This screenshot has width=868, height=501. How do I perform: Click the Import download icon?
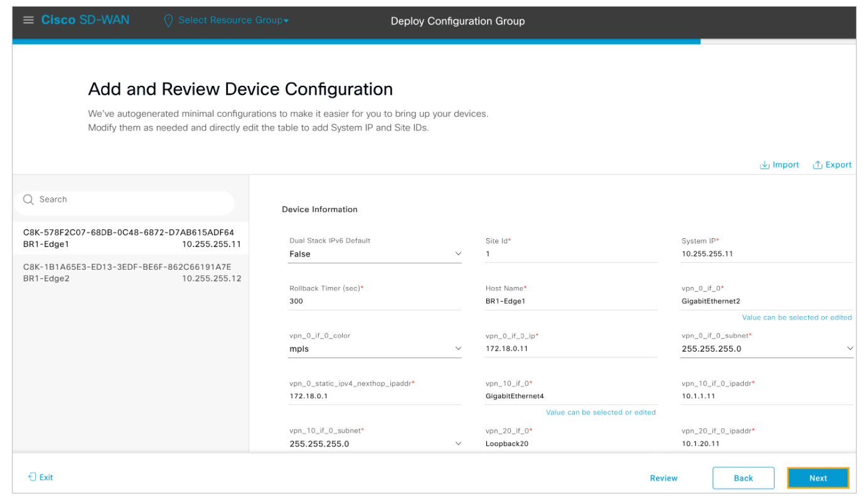(x=764, y=165)
